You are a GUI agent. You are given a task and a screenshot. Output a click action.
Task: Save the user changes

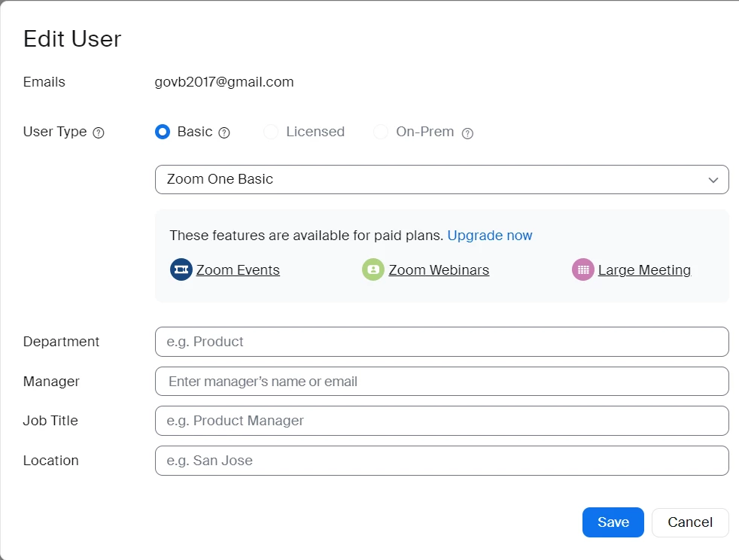point(613,522)
